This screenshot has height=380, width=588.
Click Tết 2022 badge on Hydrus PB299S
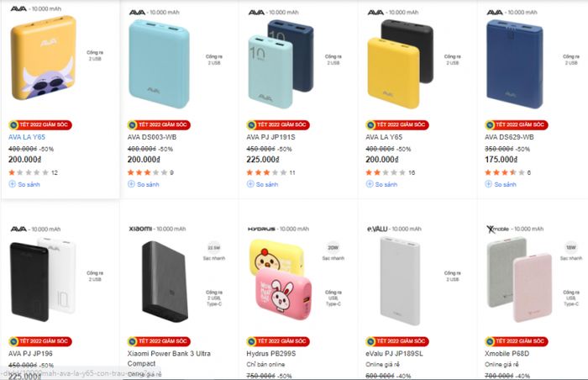278,341
